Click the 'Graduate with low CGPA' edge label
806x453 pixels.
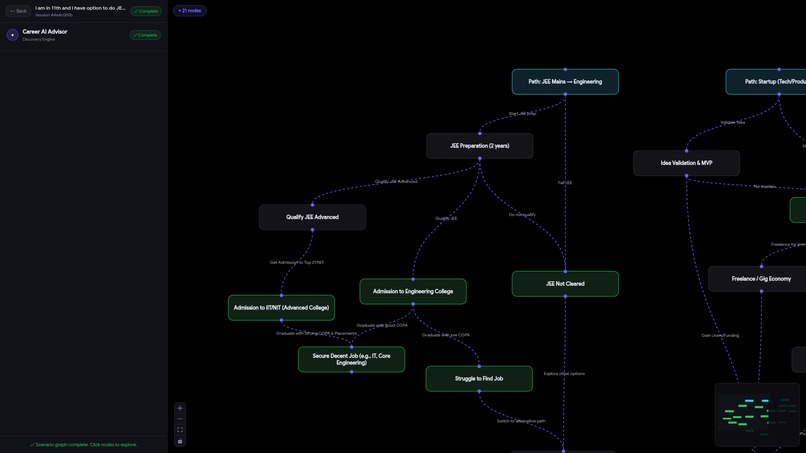(446, 335)
